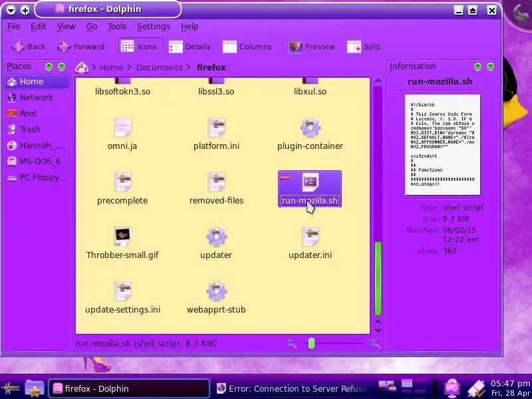Expand the arrow after Documents breadcrumb
This screenshot has height=399, width=532.
click(189, 68)
